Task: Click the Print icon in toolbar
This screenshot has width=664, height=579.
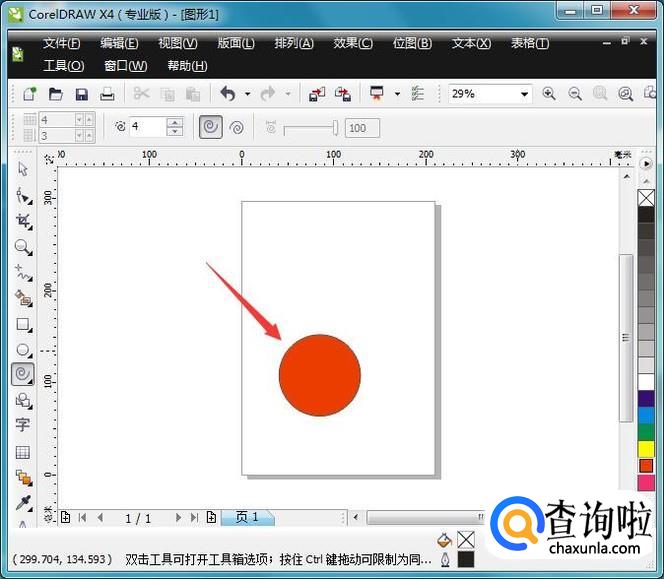Action: click(107, 94)
